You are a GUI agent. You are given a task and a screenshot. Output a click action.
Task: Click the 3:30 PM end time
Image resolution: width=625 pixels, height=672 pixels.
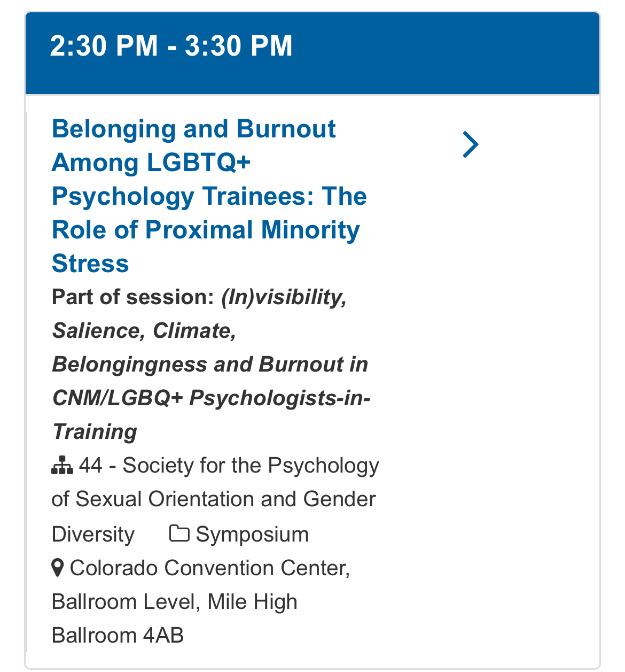click(239, 46)
